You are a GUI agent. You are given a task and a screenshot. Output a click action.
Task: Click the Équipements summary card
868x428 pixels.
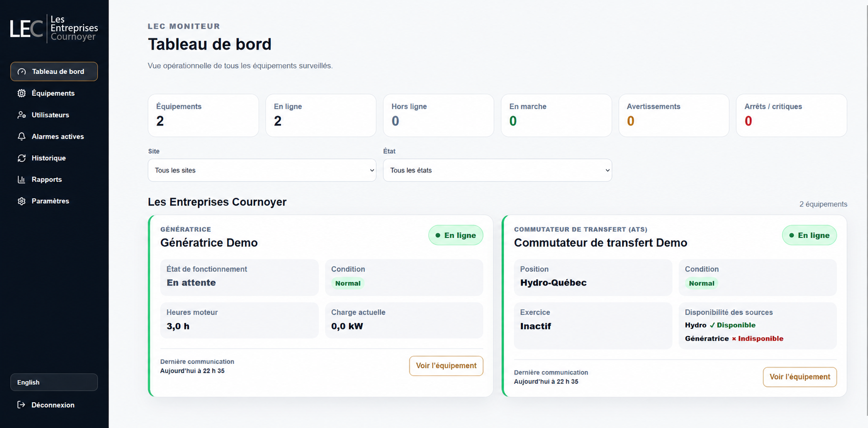(x=203, y=116)
